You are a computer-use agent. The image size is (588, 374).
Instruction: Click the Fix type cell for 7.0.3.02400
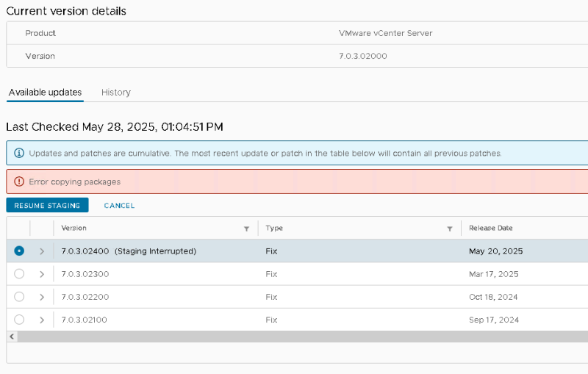(271, 251)
